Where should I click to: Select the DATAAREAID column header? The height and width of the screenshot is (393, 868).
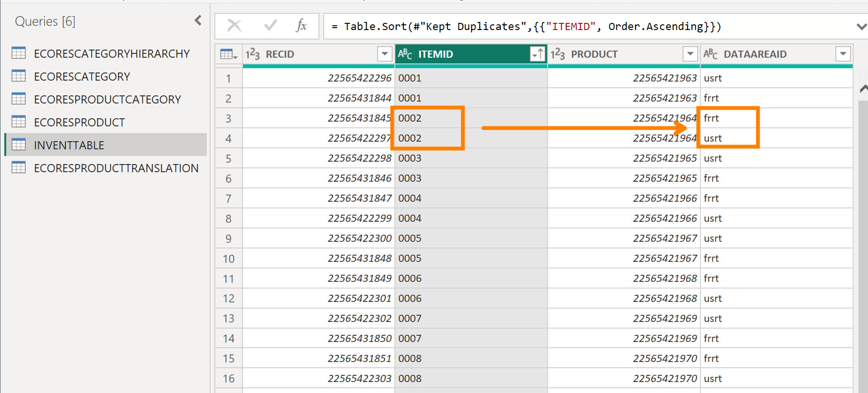pos(776,54)
